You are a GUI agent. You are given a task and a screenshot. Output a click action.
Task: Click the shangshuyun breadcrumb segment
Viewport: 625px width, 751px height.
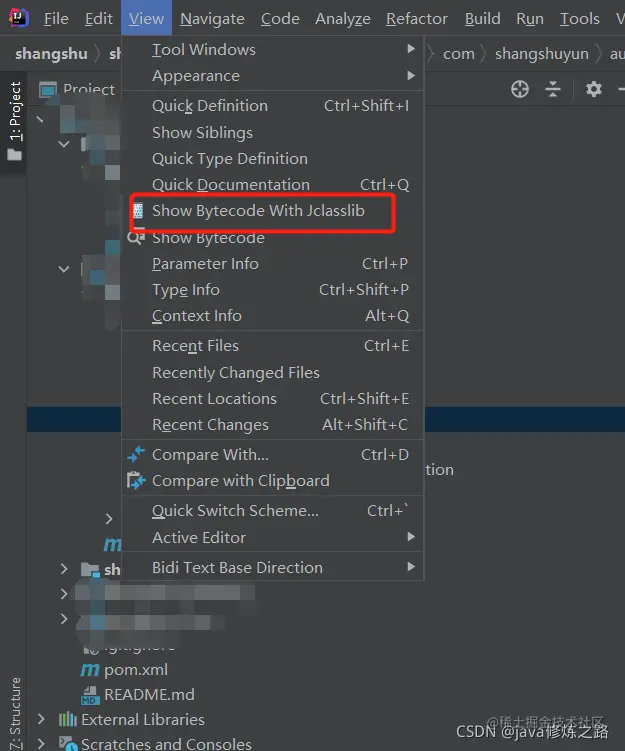(x=542, y=54)
